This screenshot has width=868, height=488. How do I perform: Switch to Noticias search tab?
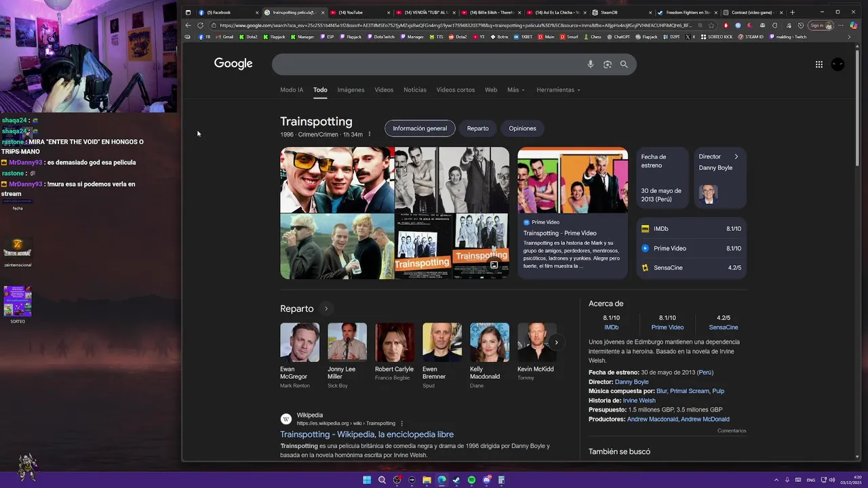pos(415,89)
